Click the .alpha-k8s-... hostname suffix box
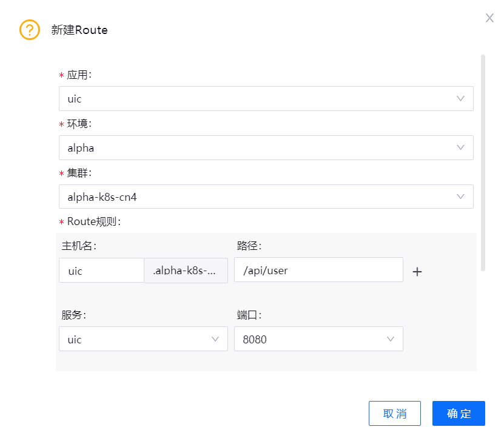Image resolution: width=504 pixels, height=441 pixels. click(x=186, y=271)
